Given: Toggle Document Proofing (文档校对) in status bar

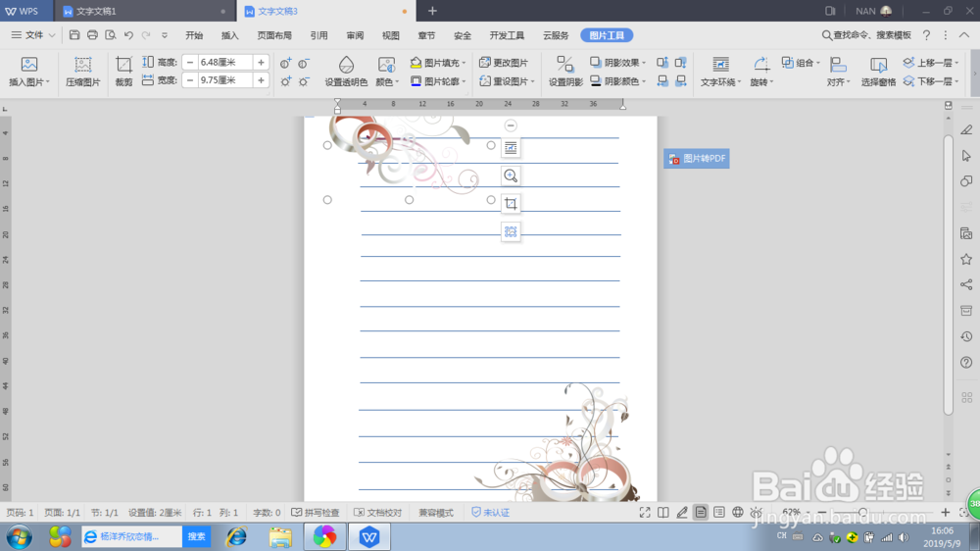Looking at the screenshot, I should point(377,512).
